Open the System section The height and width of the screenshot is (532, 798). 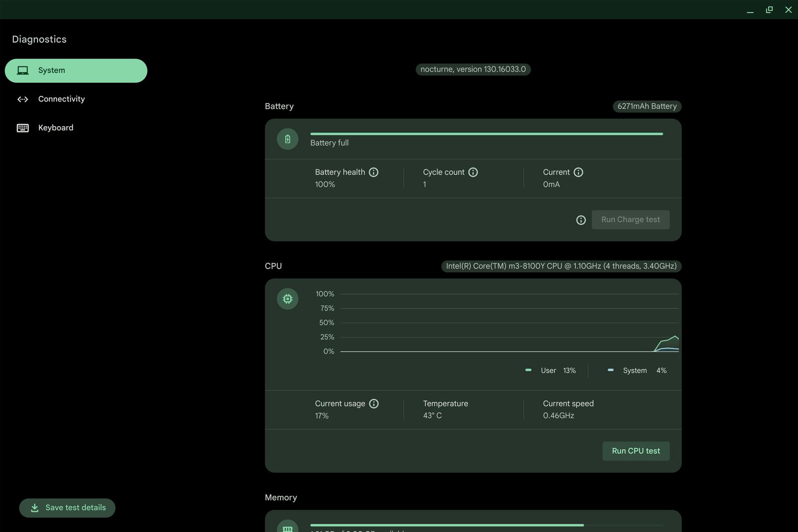[x=76, y=70]
